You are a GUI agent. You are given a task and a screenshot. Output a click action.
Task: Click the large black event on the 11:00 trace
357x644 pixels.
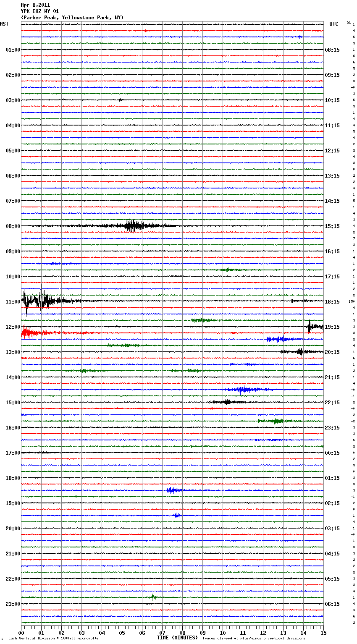coord(42,301)
